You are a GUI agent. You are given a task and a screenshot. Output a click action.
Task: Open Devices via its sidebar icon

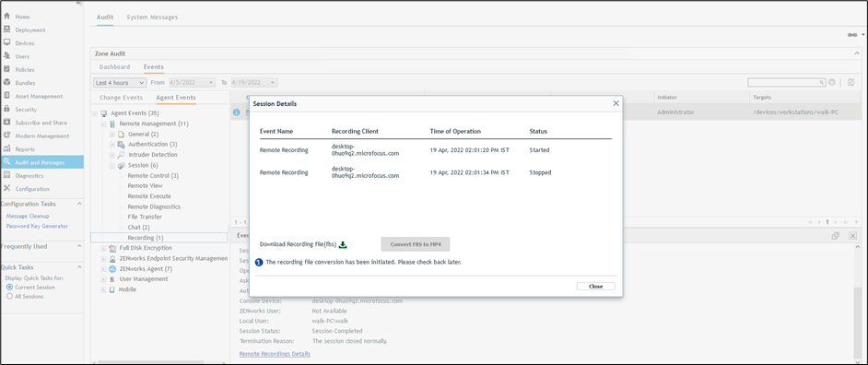click(x=6, y=42)
